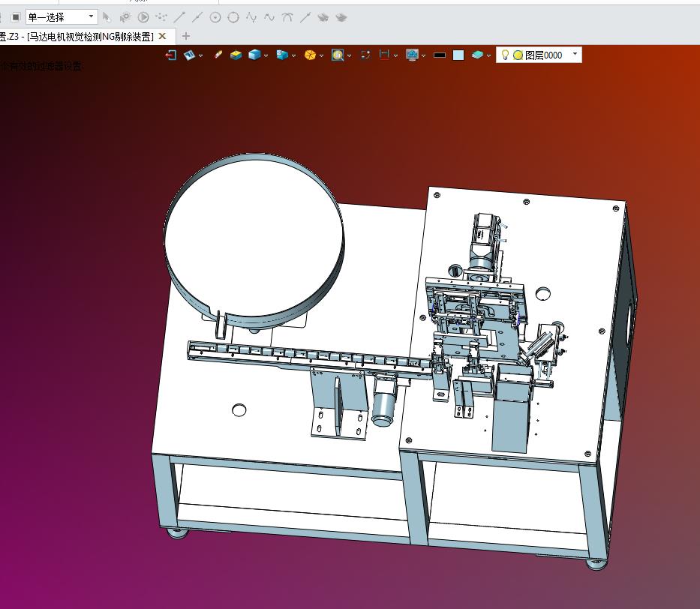Click the exit icon with red arrow
The height and width of the screenshot is (609, 700).
click(171, 55)
